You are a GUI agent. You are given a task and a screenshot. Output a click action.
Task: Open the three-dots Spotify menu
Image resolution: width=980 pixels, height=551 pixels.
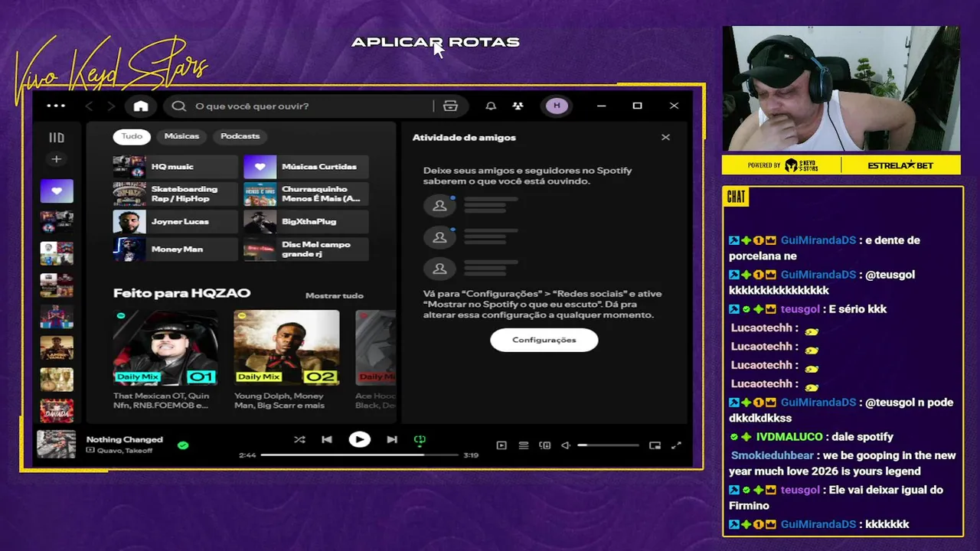[x=56, y=106]
